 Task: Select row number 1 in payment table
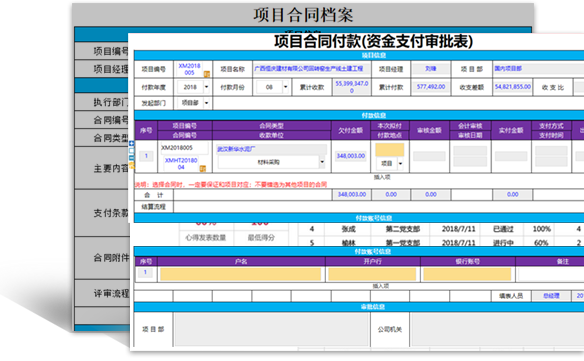146,156
